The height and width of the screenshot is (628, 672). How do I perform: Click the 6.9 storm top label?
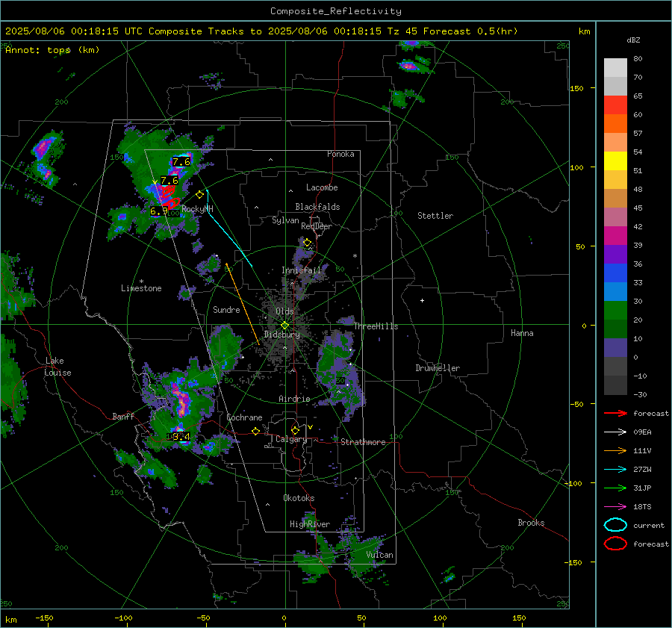(158, 211)
